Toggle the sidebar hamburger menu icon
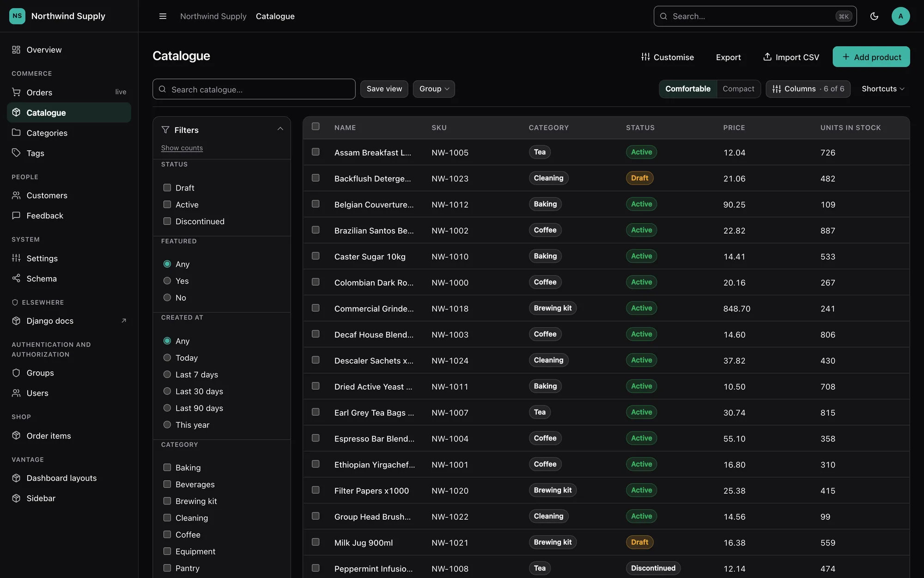 pos(163,16)
